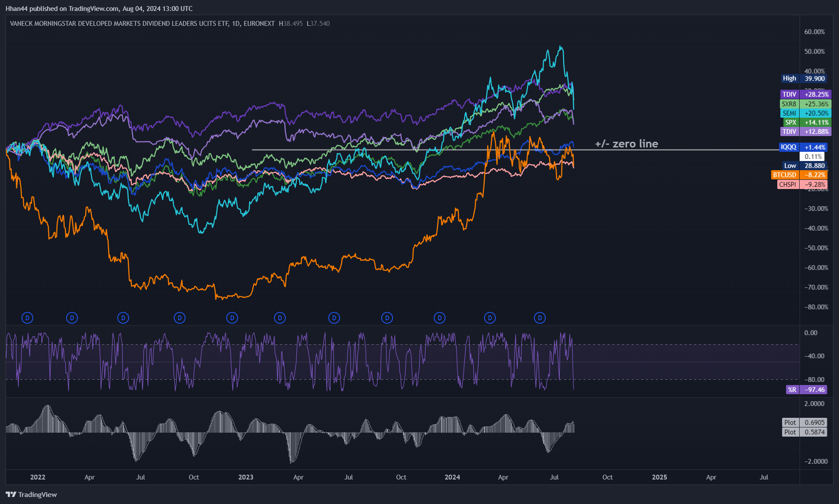Click the −50.00% label on the price scale

coord(816,248)
